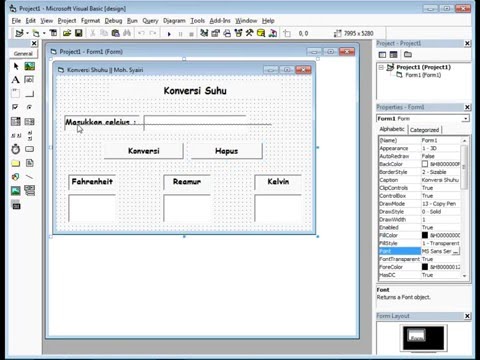480x360 pixels.
Task: Select the horizontal scrollbar control tool
Action: [16, 135]
